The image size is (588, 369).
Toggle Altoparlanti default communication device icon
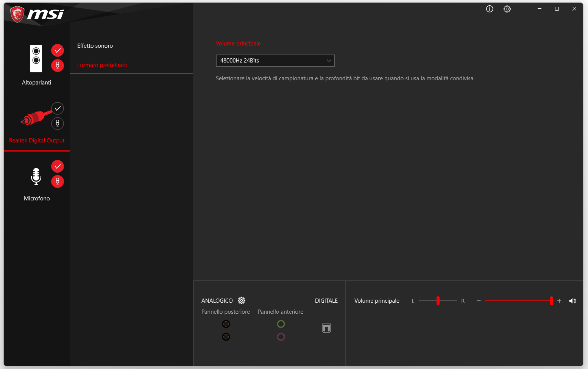click(x=58, y=66)
